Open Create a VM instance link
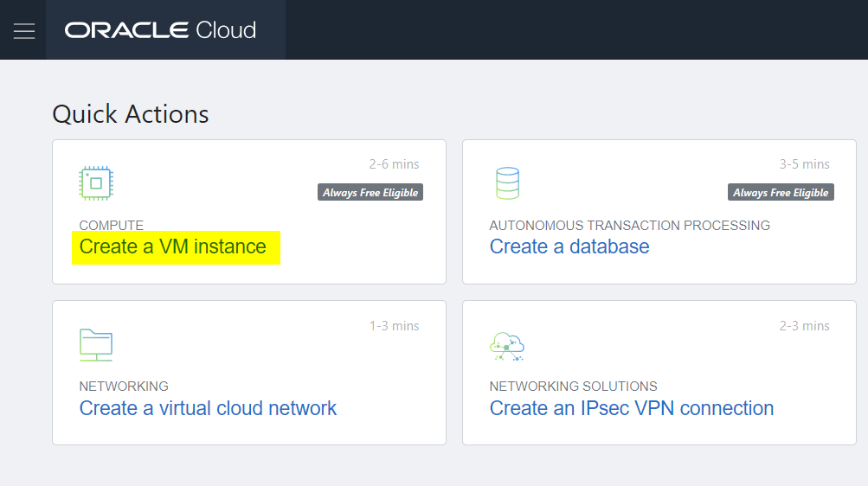Screen dimensions: 868x486 tap(173, 246)
